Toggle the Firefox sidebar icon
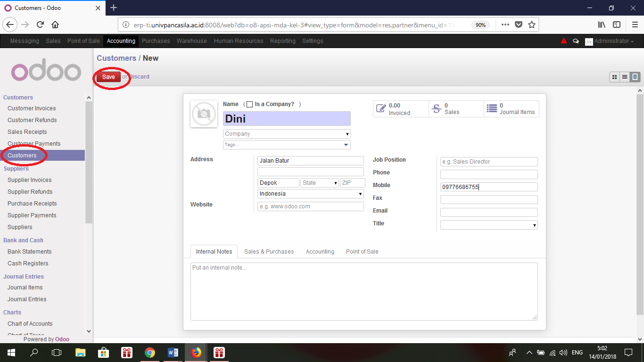Viewport: 644px width, 362px height. pyautogui.click(x=617, y=25)
